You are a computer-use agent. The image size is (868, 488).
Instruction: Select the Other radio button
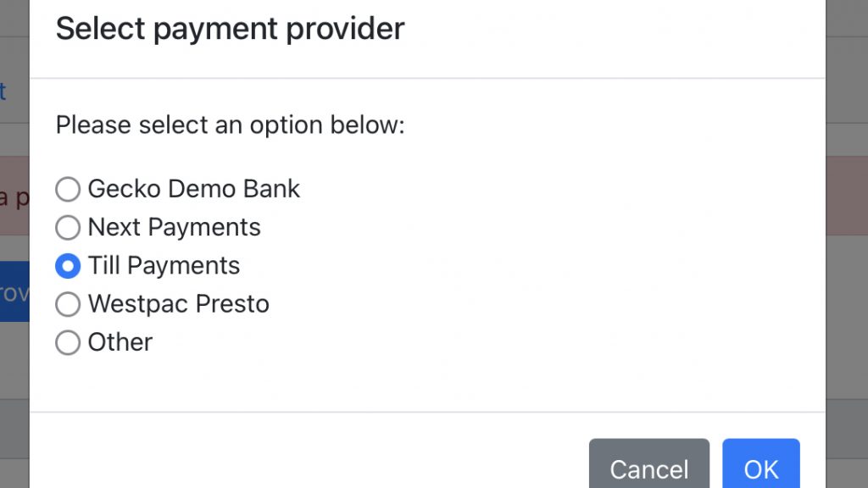68,342
